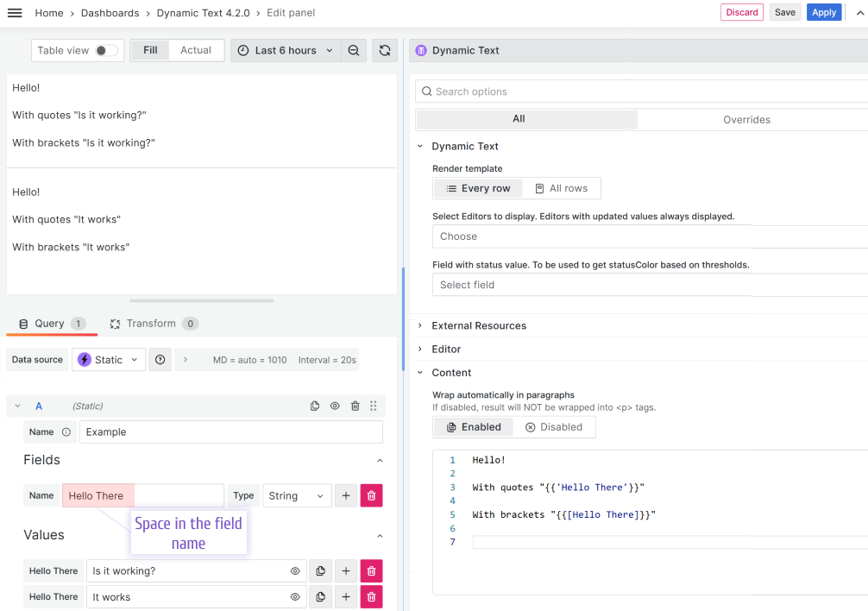This screenshot has width=868, height=611.
Task: Click the data source help question mark icon
Action: pos(160,359)
